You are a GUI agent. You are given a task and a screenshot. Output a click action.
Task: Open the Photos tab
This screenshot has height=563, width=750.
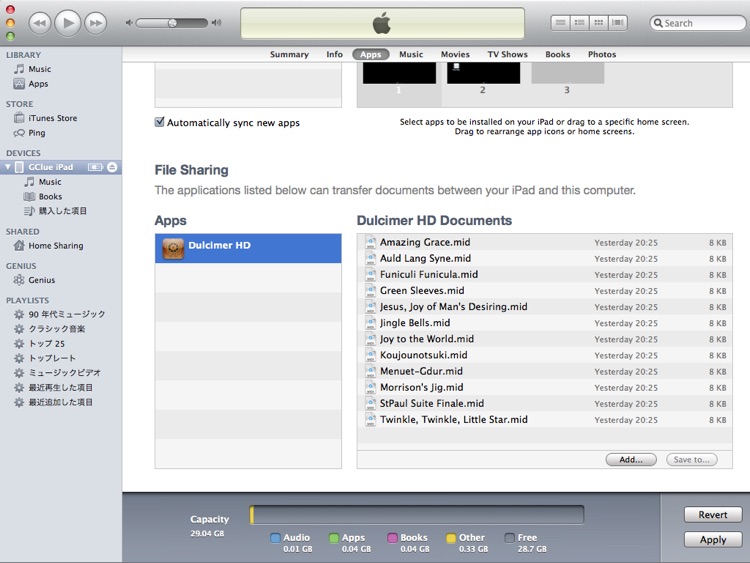pos(602,55)
